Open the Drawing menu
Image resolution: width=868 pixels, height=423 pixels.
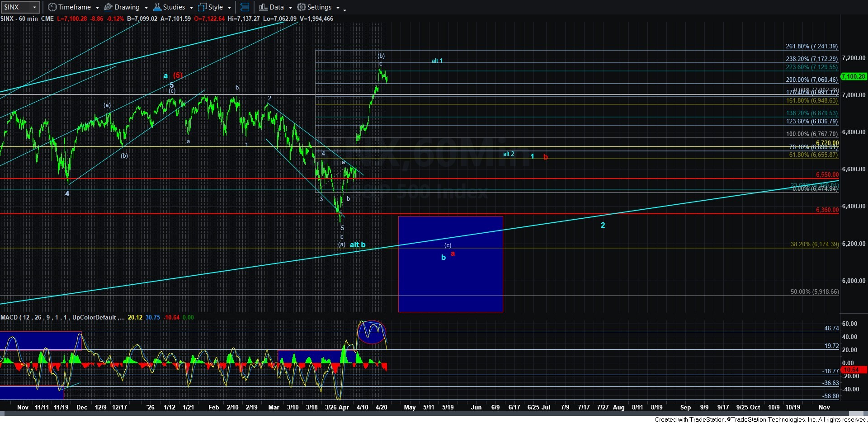127,7
